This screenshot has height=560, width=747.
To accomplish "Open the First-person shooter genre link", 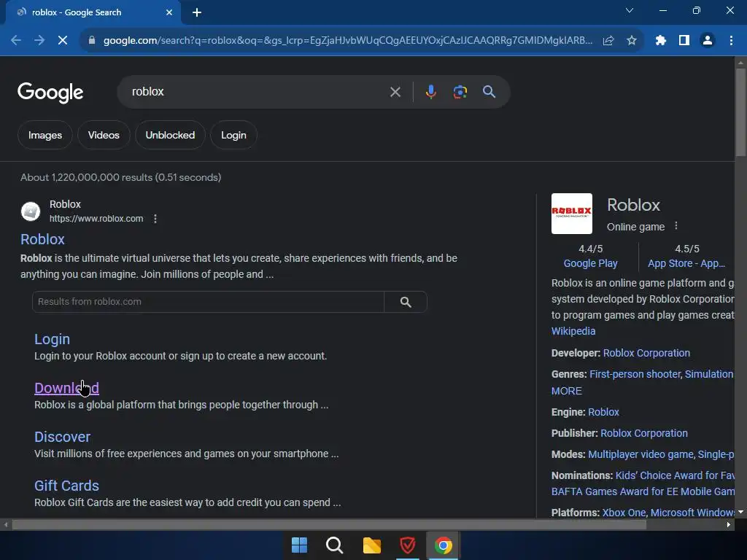I will 636,374.
